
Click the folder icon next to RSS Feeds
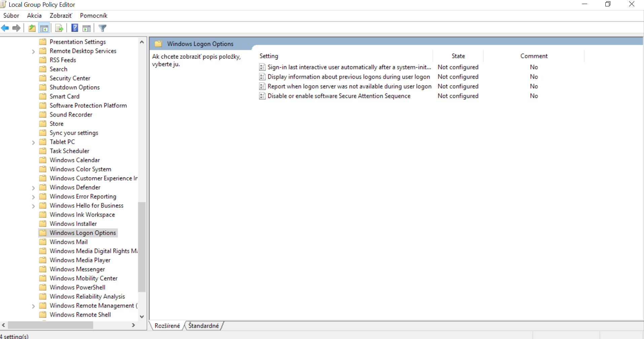click(43, 60)
